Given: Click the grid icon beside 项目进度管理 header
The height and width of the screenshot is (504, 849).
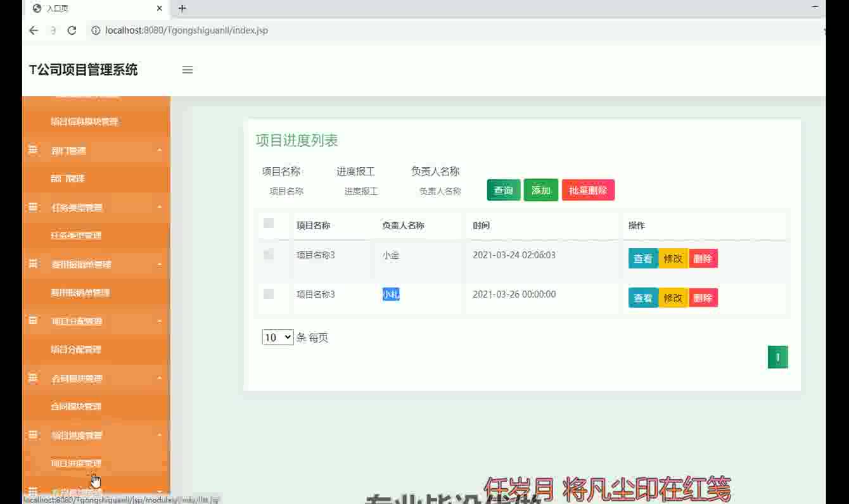Looking at the screenshot, I should point(33,434).
